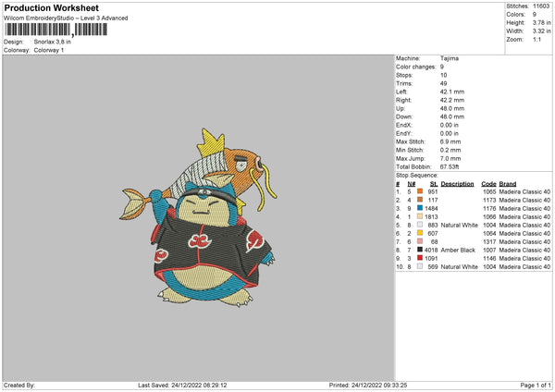Screen dimensions: 555x392
Task: Click the Total Bobbin value 67.53ft
Action: point(450,166)
